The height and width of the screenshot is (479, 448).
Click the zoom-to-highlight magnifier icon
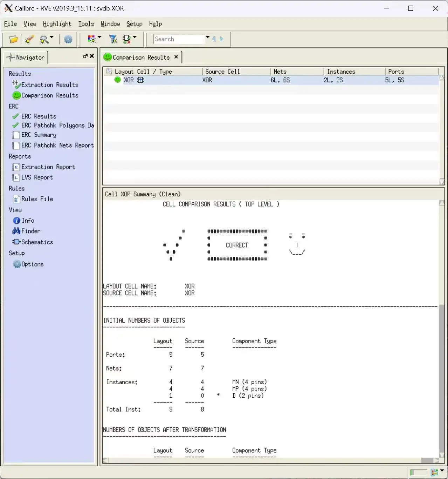pos(44,39)
